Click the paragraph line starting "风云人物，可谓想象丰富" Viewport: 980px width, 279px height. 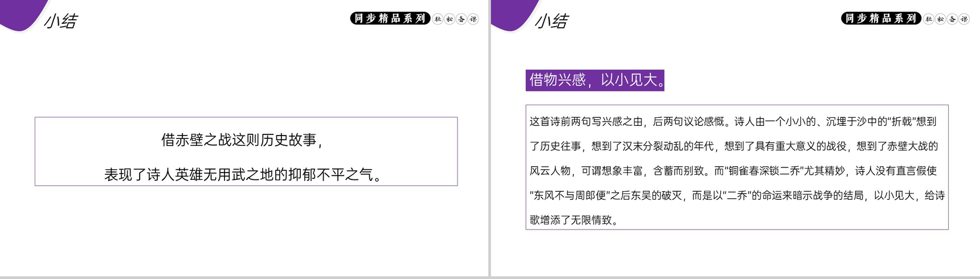pyautogui.click(x=733, y=171)
